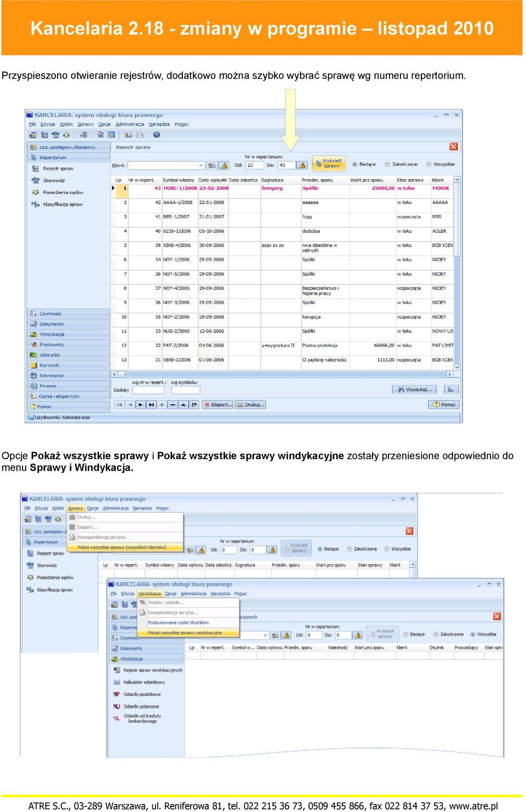Select Wszystkie radio in first Rejestr spraw window
The image size is (526, 812).
point(440,164)
